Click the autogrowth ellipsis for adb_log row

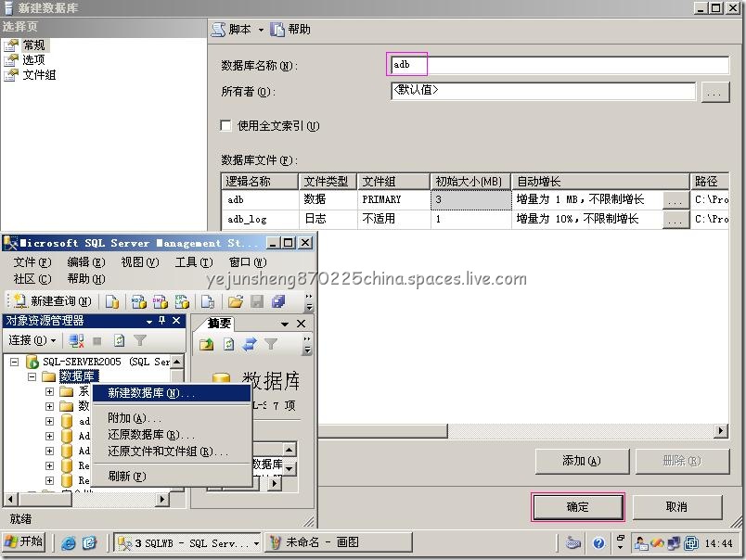[675, 220]
